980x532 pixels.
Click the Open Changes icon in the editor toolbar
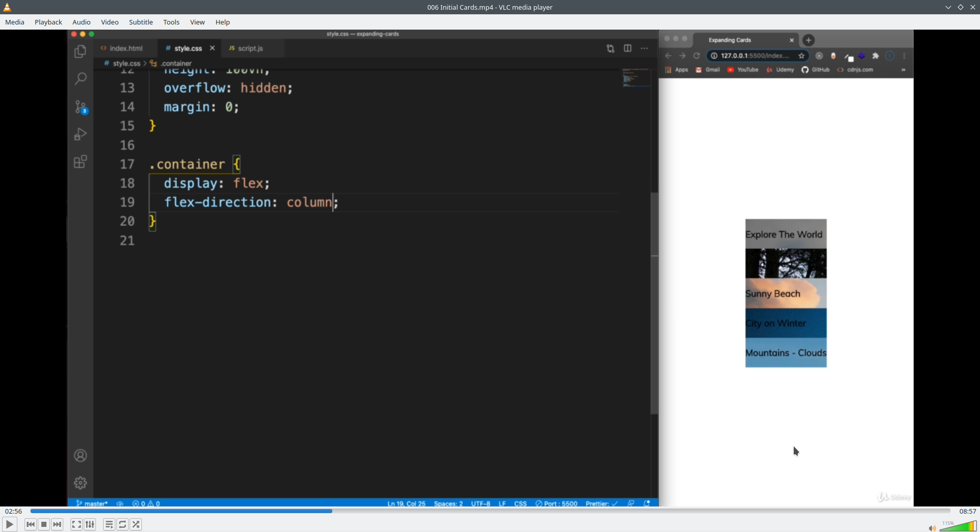pos(610,49)
